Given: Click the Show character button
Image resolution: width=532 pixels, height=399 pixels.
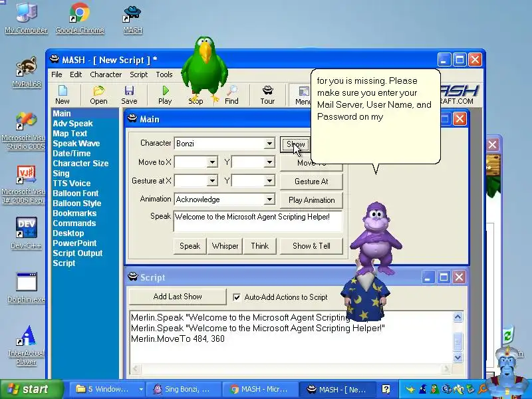Looking at the screenshot, I should 295,144.
